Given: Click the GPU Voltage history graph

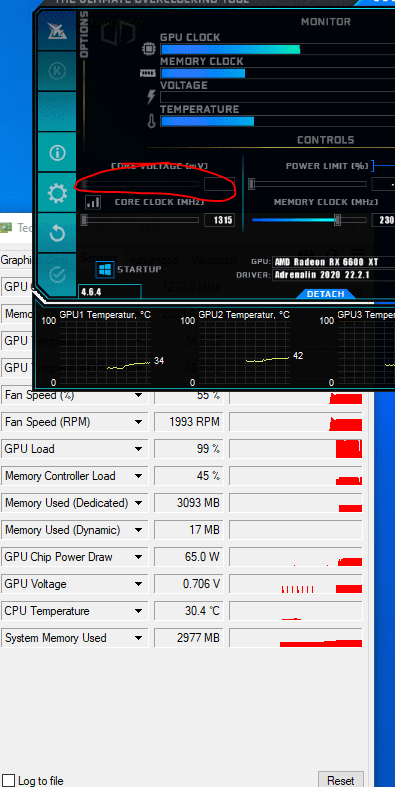Looking at the screenshot, I should [296, 585].
